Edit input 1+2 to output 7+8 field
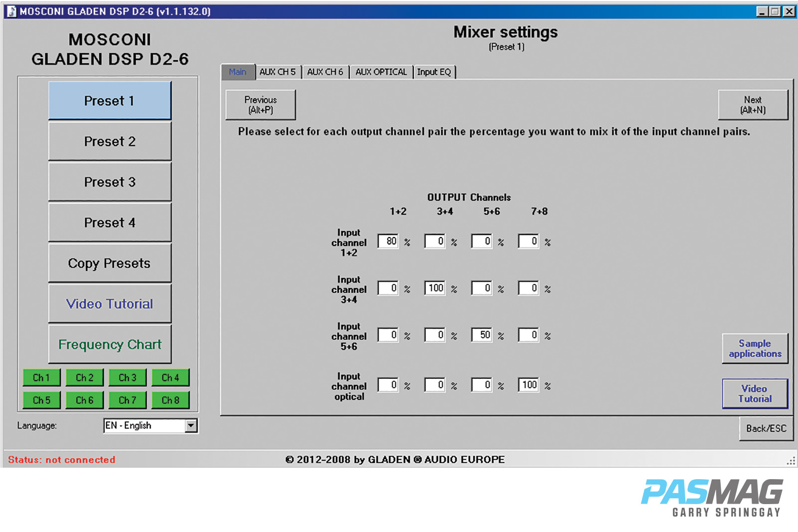 (529, 241)
